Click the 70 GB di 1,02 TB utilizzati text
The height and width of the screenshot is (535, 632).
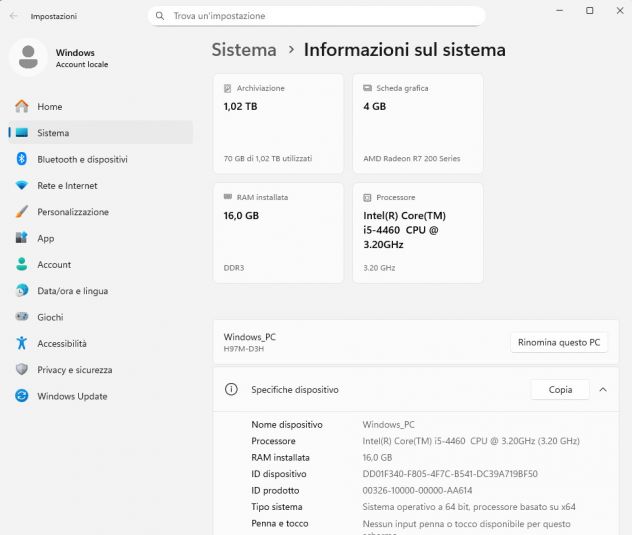pos(268,158)
